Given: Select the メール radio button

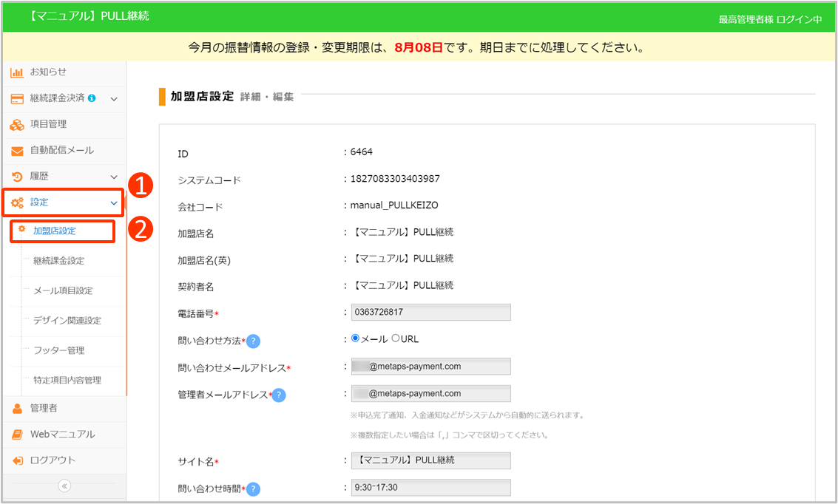Looking at the screenshot, I should coord(355,338).
